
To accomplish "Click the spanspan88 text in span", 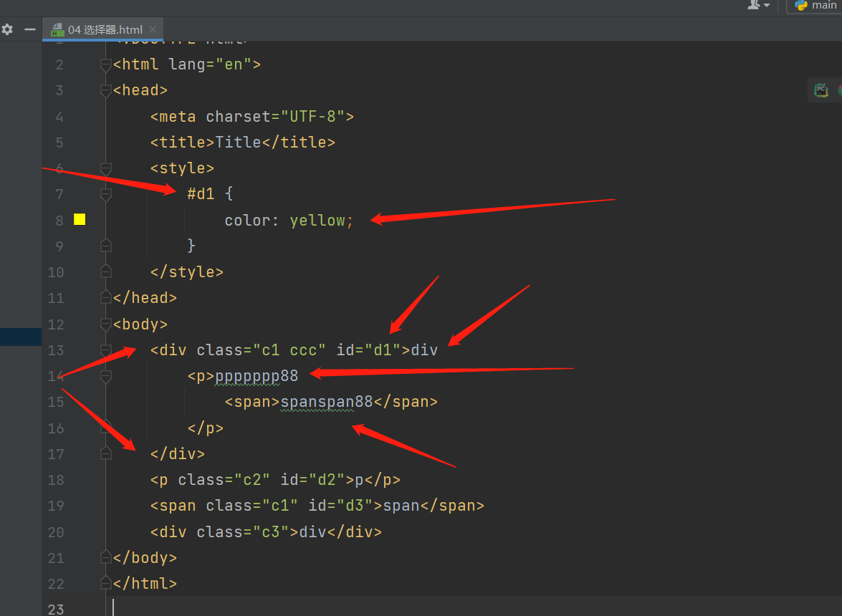I will (327, 402).
